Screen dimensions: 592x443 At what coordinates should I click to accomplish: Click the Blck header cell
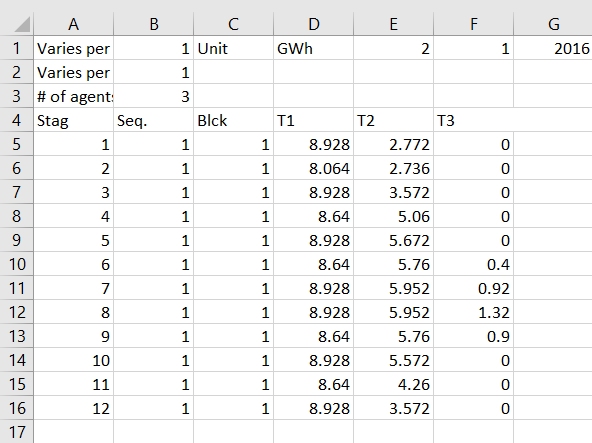click(x=233, y=120)
